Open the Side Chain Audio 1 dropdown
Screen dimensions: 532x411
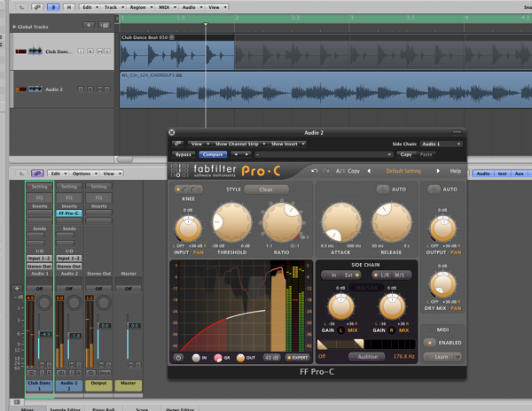440,143
